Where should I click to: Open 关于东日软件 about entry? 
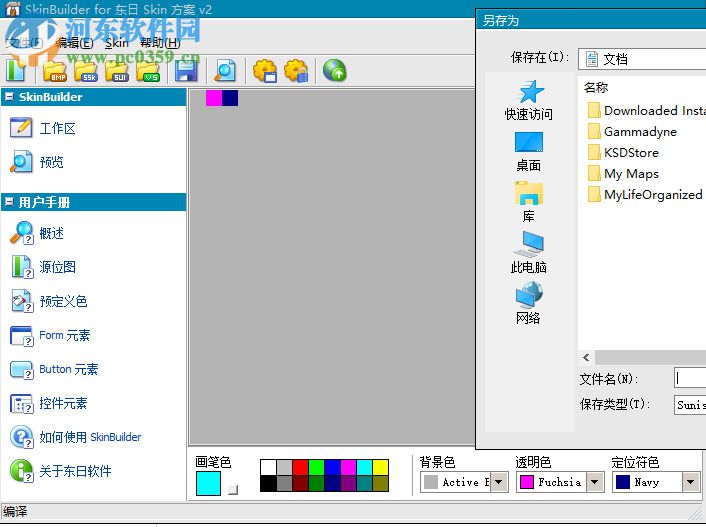[x=61, y=471]
